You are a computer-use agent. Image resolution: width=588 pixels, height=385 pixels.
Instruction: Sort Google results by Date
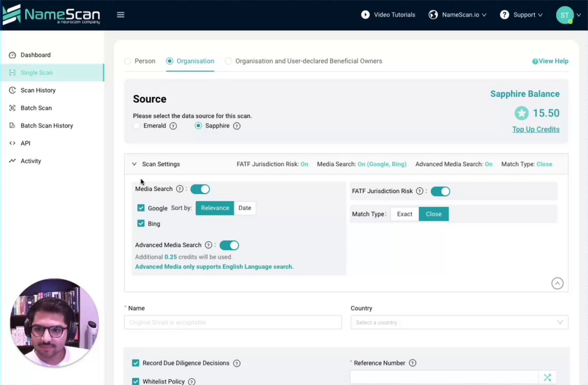245,208
